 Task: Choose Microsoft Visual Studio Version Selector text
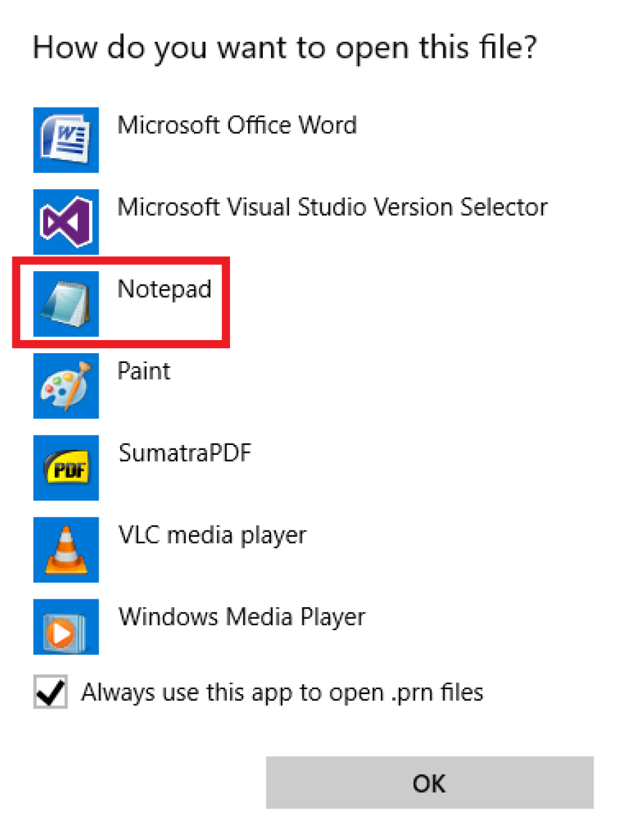point(332,207)
